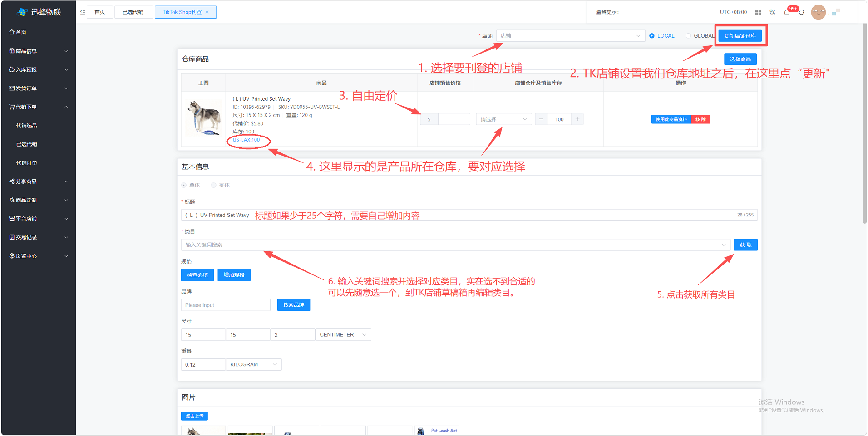Collapse the sidebar using the fold icon
This screenshot has height=436, width=868.
click(83, 12)
